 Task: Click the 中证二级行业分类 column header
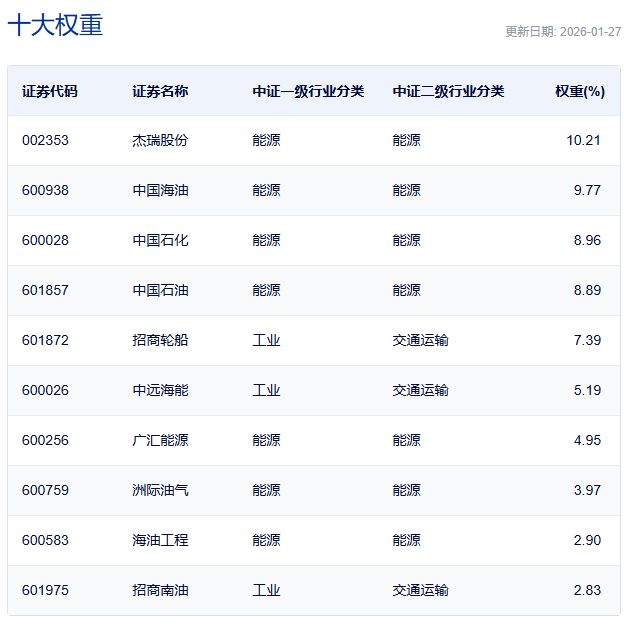pyautogui.click(x=448, y=91)
